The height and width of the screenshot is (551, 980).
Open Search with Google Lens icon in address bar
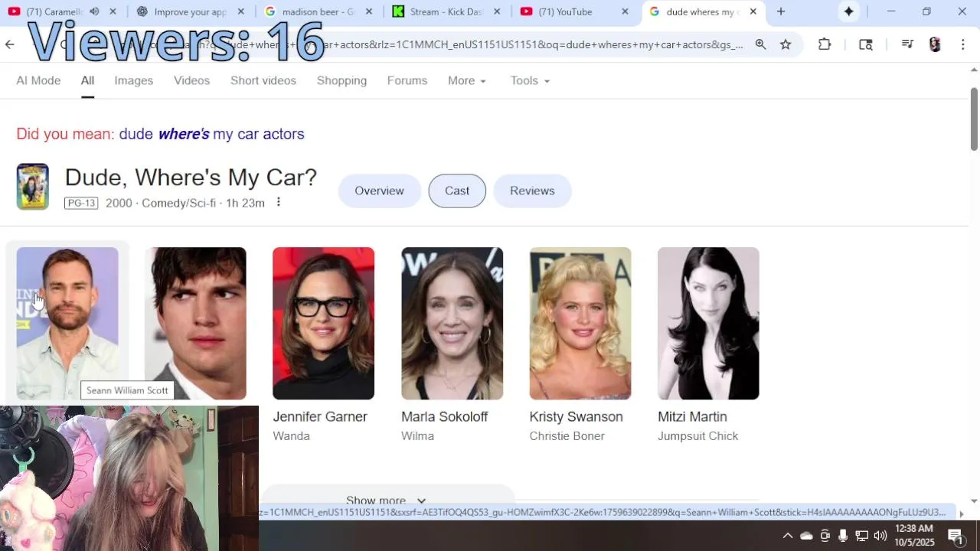click(x=760, y=44)
